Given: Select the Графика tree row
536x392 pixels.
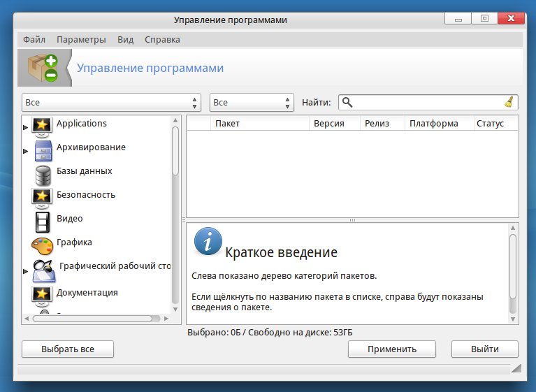Looking at the screenshot, I should [96, 246].
